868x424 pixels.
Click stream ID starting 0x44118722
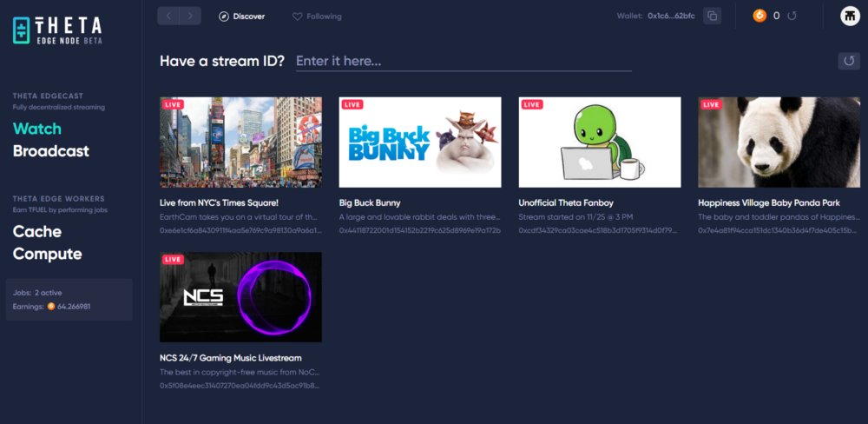pyautogui.click(x=420, y=230)
